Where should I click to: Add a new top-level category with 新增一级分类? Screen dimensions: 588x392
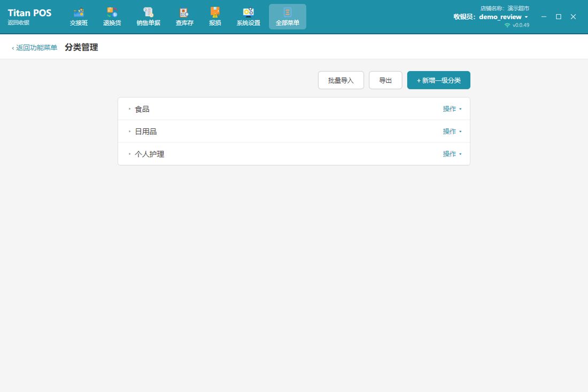pos(439,80)
